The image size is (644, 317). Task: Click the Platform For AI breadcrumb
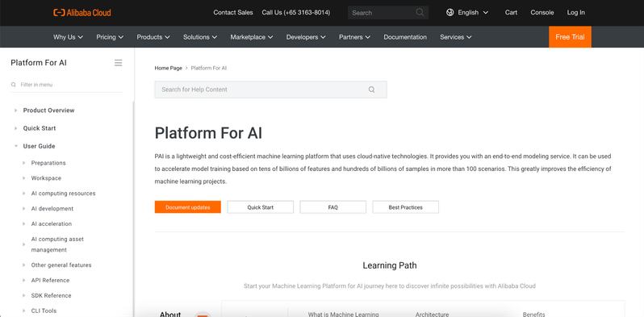[x=209, y=69]
